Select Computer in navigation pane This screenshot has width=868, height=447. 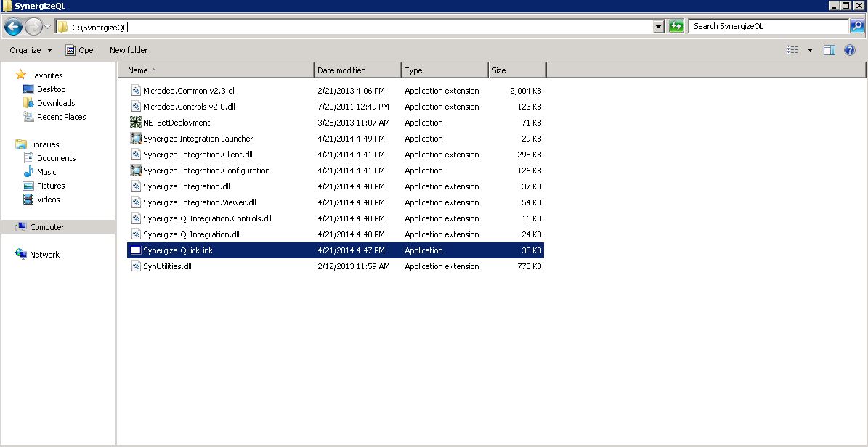tap(46, 227)
